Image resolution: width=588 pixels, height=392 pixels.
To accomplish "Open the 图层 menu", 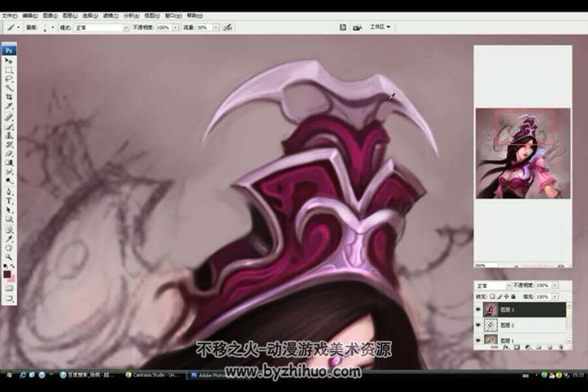I will 70,16.
